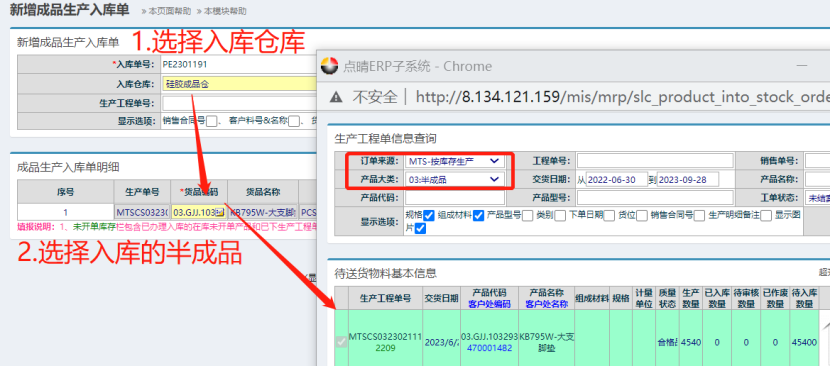Open the 订单来源 dropdown

455,161
